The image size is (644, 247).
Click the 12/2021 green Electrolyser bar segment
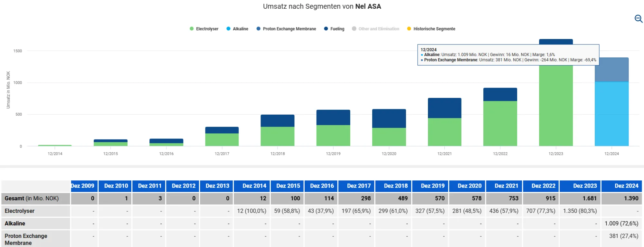click(444, 132)
